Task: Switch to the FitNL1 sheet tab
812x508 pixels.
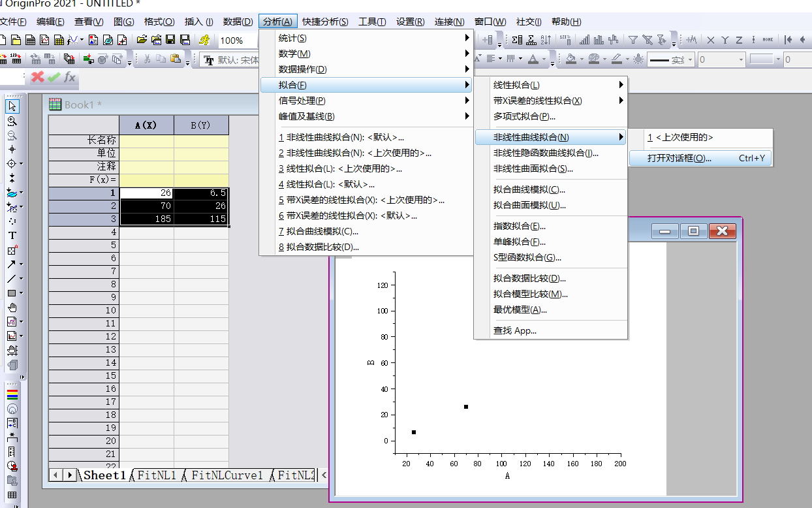Action: (157, 475)
